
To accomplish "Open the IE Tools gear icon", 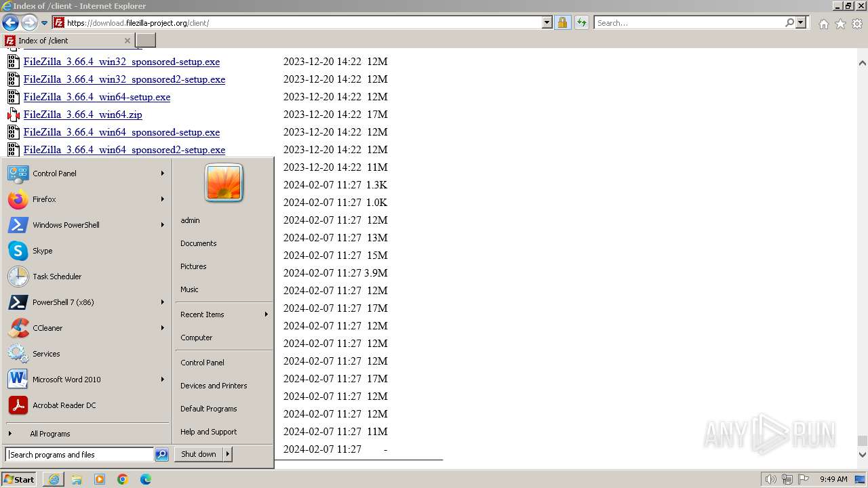I will pyautogui.click(x=857, y=24).
